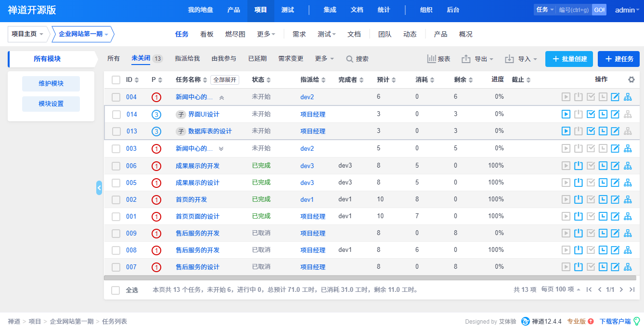The width and height of the screenshot is (644, 328).
Task: Switch to the 燃尽图 tab
Action: pyautogui.click(x=235, y=34)
